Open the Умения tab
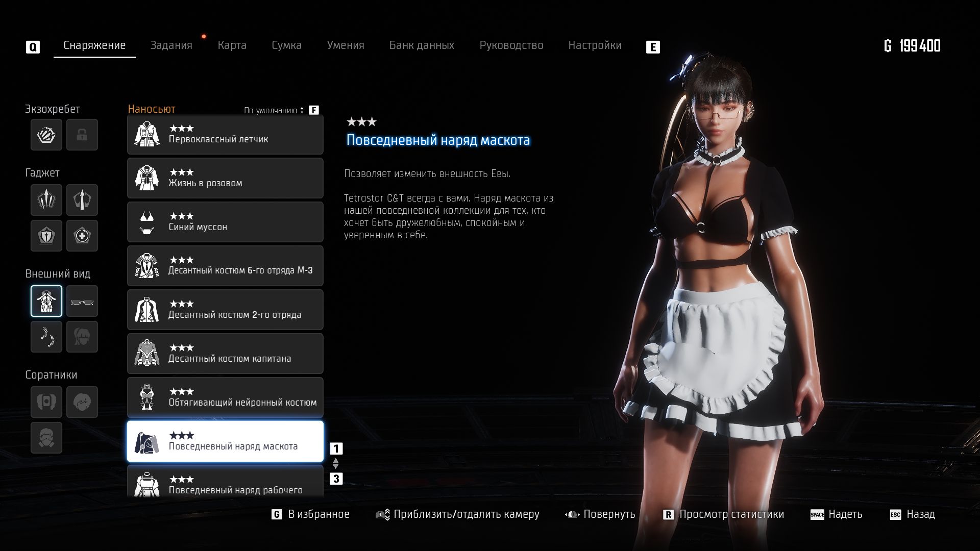980x551 pixels. (345, 45)
